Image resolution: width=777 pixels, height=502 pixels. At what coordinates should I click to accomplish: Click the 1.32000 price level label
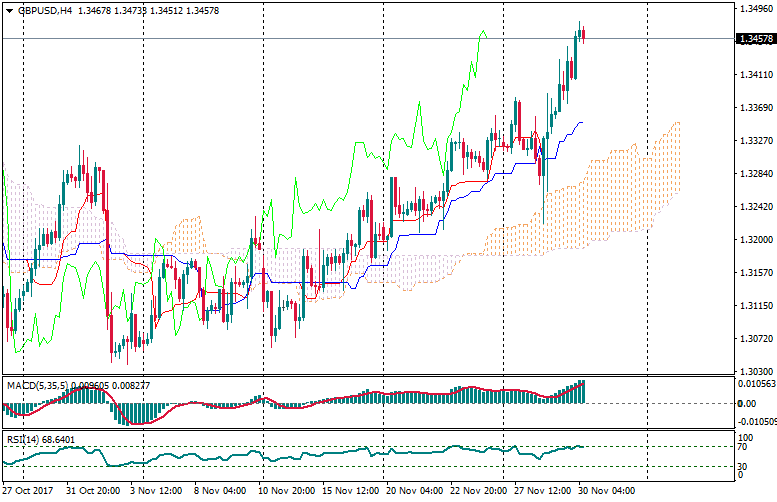point(755,240)
